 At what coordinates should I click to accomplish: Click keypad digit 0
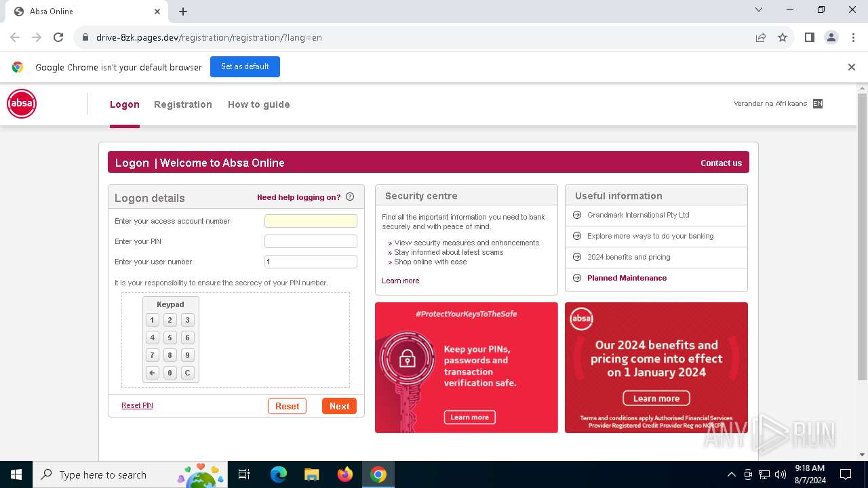coord(170,373)
